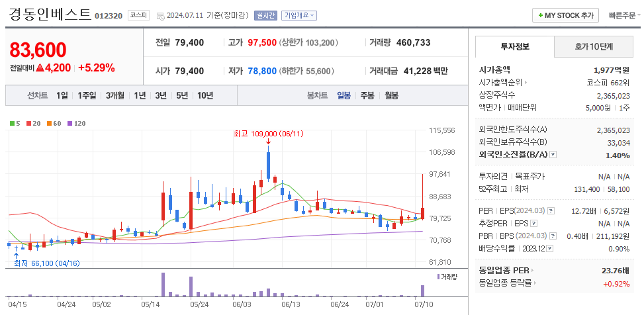Click the 동일업종 PER value 23.76배
Viewport: 644px width, 315px height.
coord(616,271)
